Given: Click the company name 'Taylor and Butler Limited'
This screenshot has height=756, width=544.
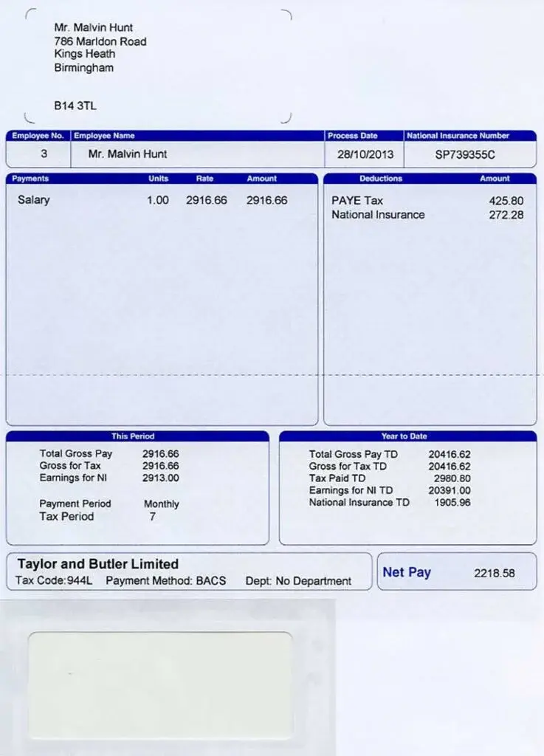Looking at the screenshot, I should click(x=98, y=563).
